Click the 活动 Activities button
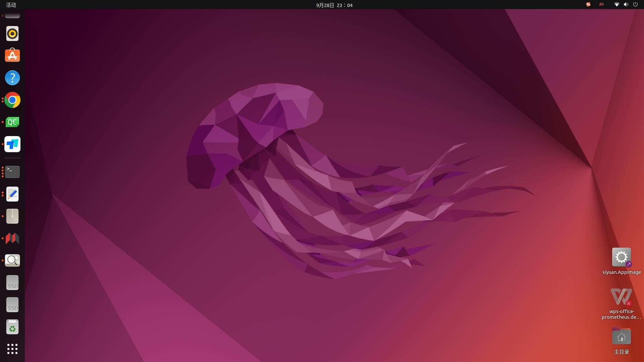Screen dimensions: 644x362 click(x=11, y=5)
